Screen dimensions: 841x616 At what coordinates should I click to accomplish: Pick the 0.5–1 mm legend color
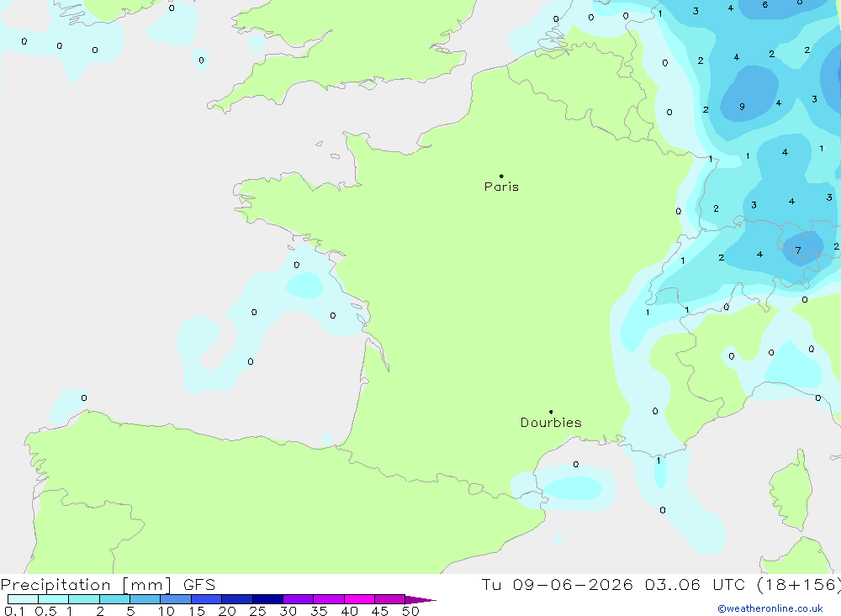(x=53, y=599)
